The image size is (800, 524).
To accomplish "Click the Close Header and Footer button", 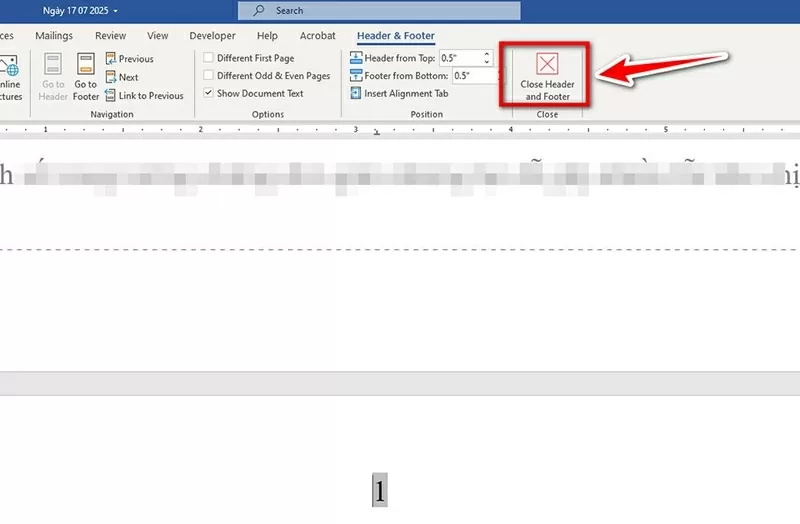I will 547,76.
